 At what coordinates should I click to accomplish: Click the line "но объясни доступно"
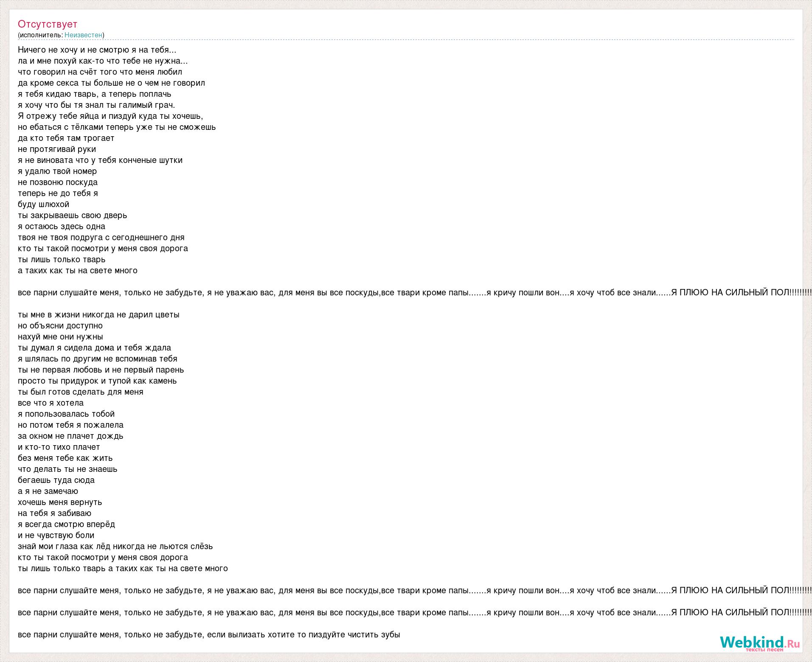60,326
